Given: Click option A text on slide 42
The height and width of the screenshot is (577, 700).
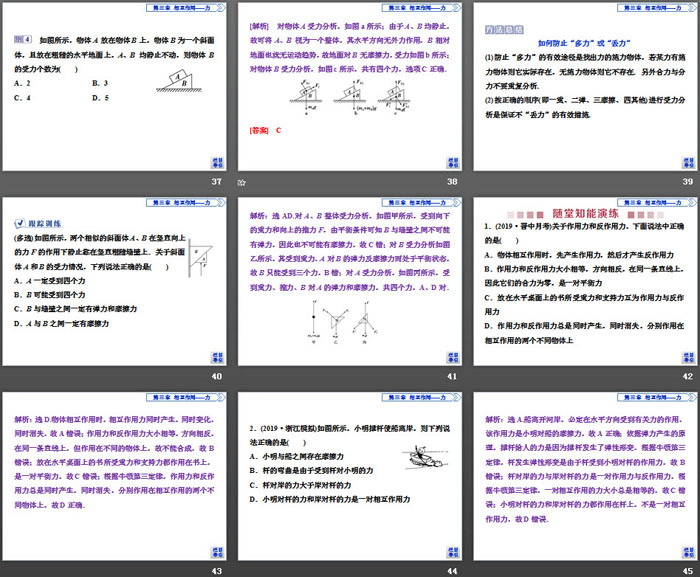Looking at the screenshot, I should coord(579,255).
